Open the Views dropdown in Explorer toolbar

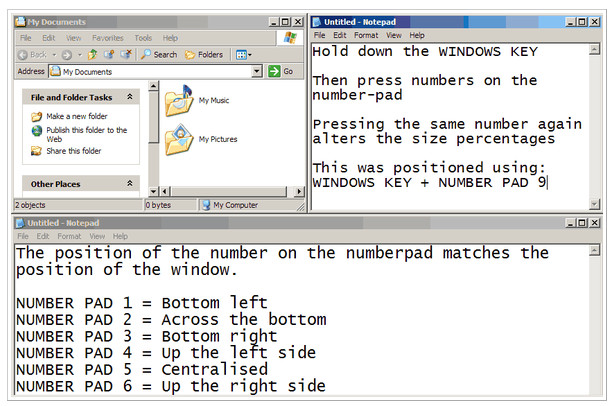pos(244,55)
